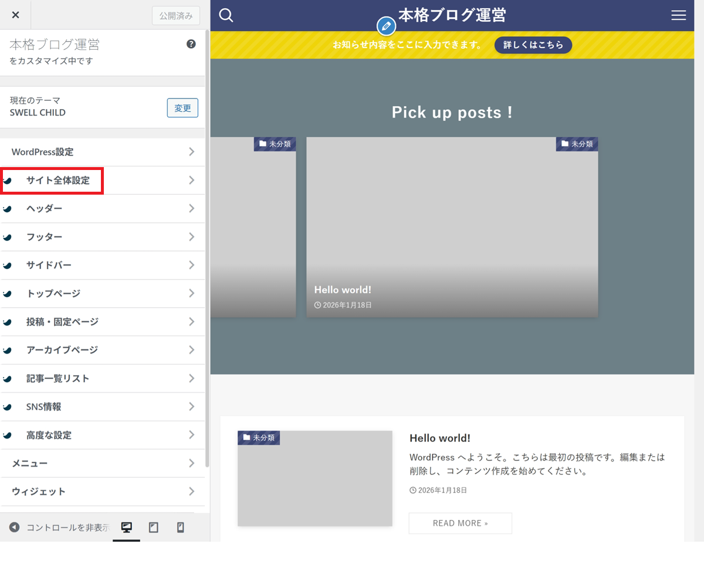Expand the SNS情報 section chevron
The image size is (704, 588).
coord(191,407)
